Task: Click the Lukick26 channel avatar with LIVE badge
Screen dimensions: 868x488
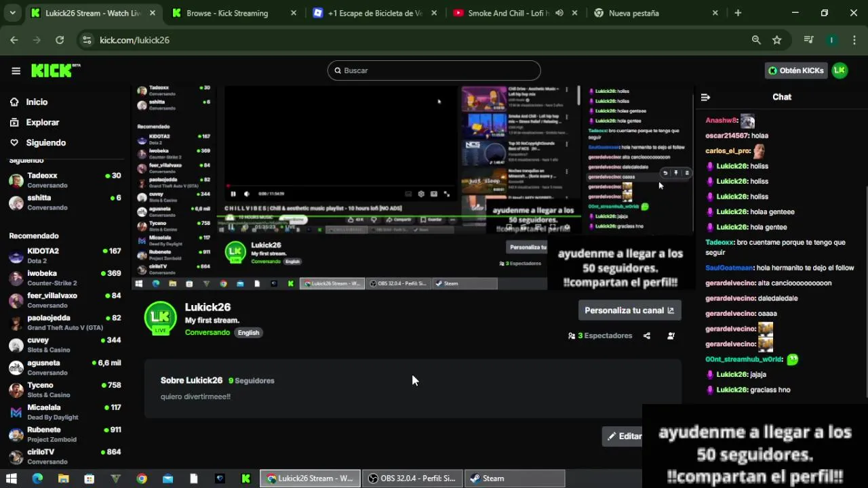Action: tap(161, 318)
